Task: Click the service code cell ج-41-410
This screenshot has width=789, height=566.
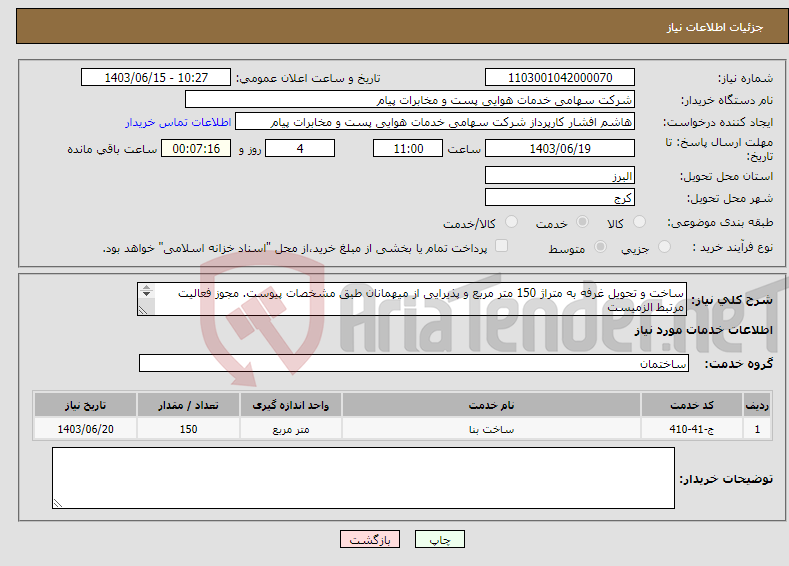Action: 692,429
